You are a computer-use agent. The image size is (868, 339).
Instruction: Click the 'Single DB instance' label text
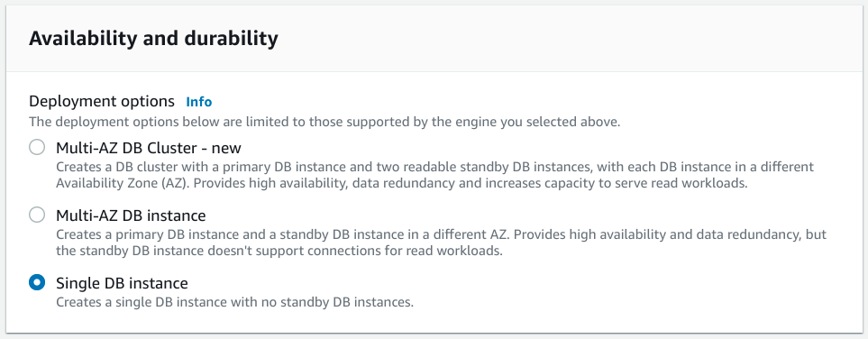tap(122, 283)
